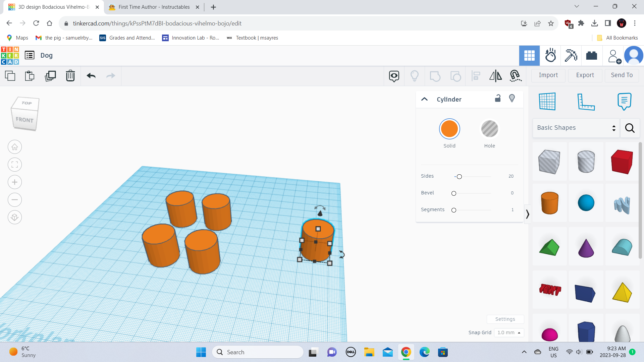Open the Send To menu

622,75
